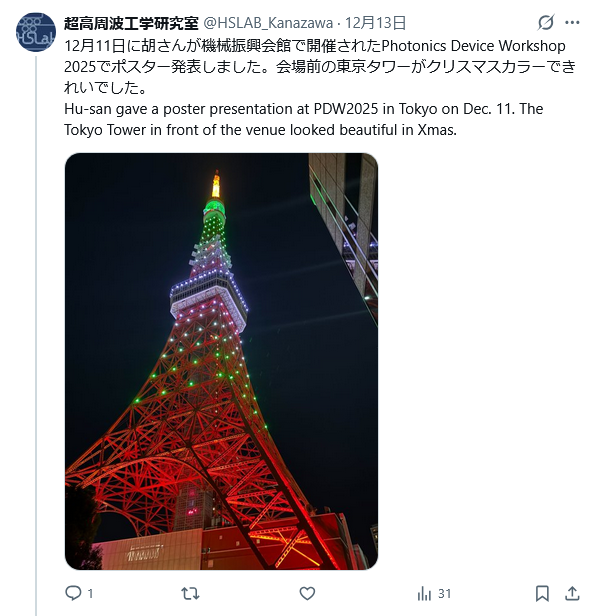This screenshot has width=598, height=616.
Task: Open the share upload icon
Action: (572, 593)
